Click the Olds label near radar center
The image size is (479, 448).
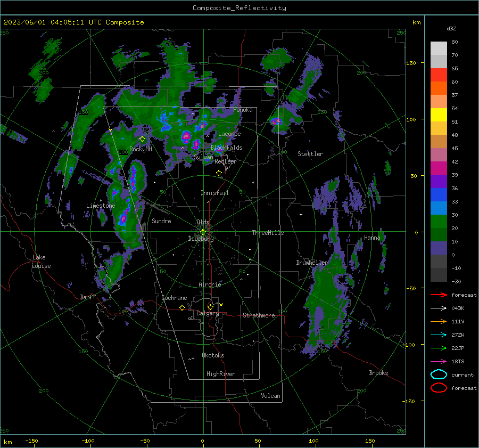(x=203, y=222)
